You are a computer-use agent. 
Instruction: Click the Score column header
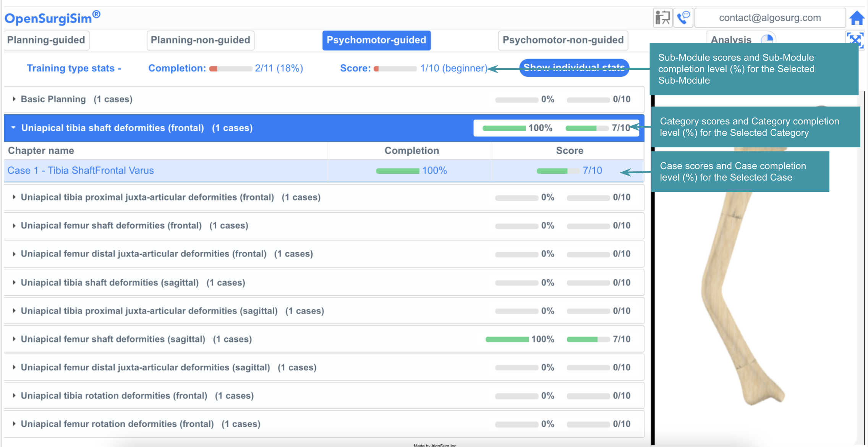569,151
